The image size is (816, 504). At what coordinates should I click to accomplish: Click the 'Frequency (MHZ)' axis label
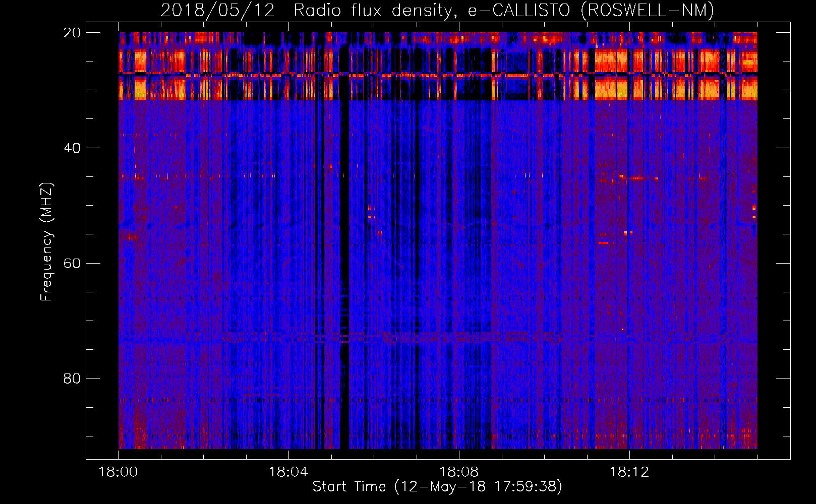tap(46, 242)
